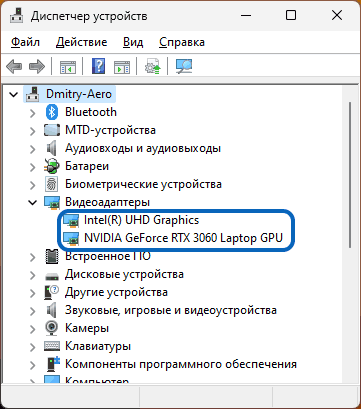Expand Биометрические устройства category

(33, 185)
